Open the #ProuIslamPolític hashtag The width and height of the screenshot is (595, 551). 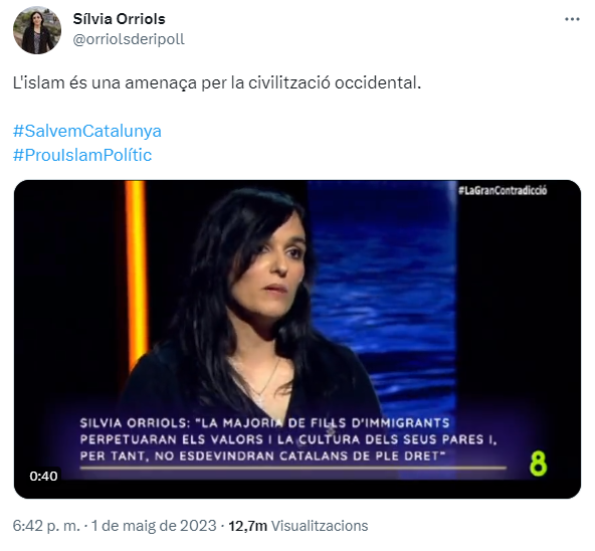[x=82, y=155]
